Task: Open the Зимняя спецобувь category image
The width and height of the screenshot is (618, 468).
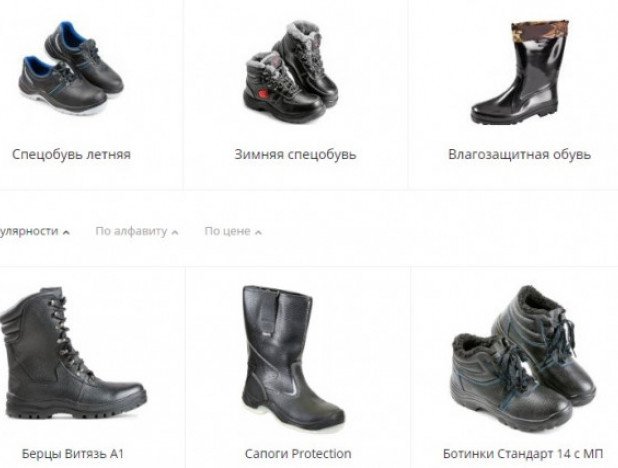Action: 291,72
